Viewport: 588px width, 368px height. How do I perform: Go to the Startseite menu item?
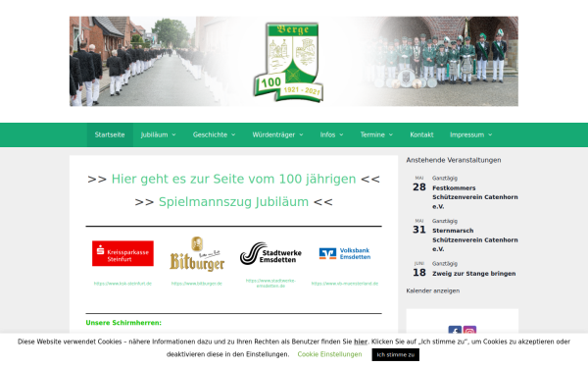coord(110,134)
